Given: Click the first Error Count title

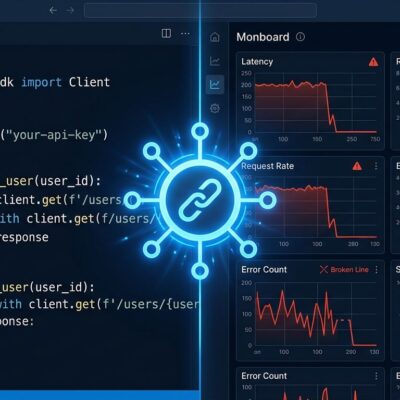Looking at the screenshot, I should [264, 269].
